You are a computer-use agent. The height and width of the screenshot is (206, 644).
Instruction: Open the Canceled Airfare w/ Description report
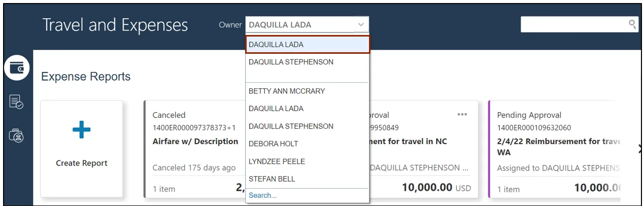click(x=195, y=142)
